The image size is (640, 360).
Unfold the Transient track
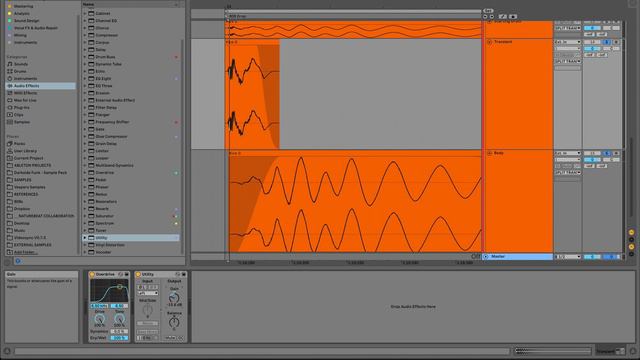click(489, 42)
